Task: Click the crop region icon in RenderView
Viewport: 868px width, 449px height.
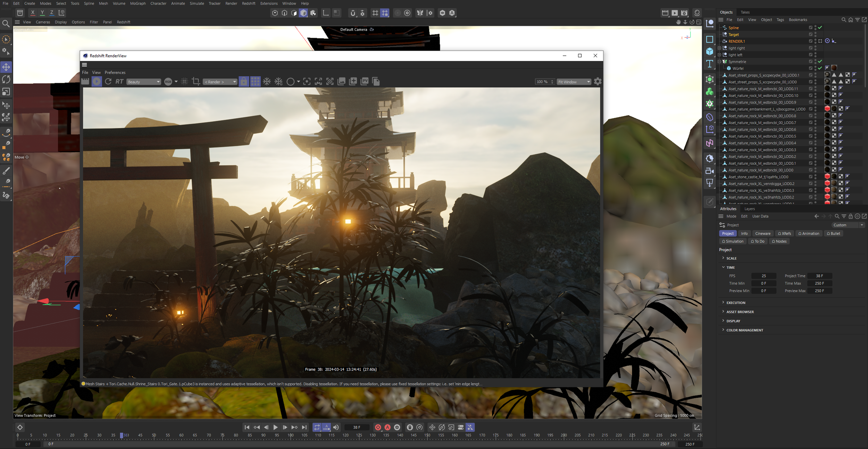Action: pyautogui.click(x=196, y=82)
